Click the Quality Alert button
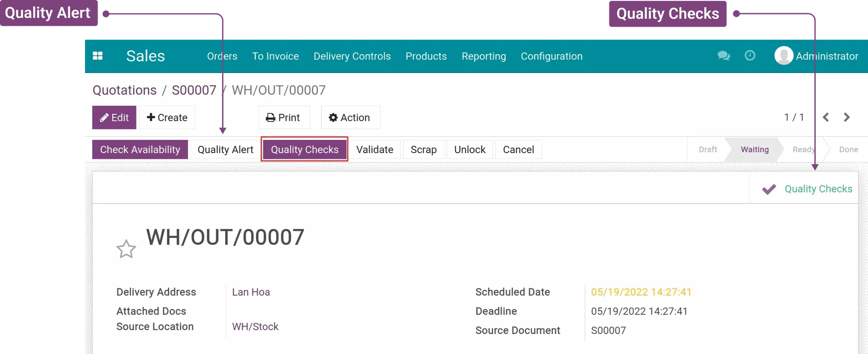The image size is (868, 354). click(225, 149)
